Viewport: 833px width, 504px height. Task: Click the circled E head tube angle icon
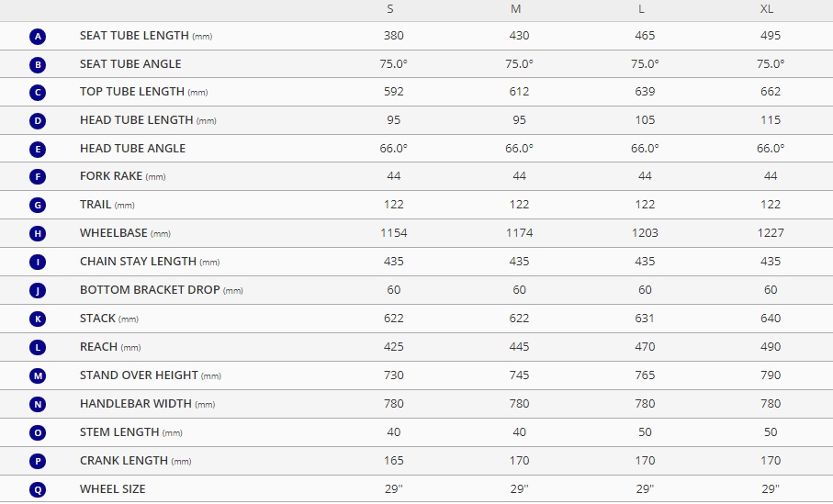38,150
